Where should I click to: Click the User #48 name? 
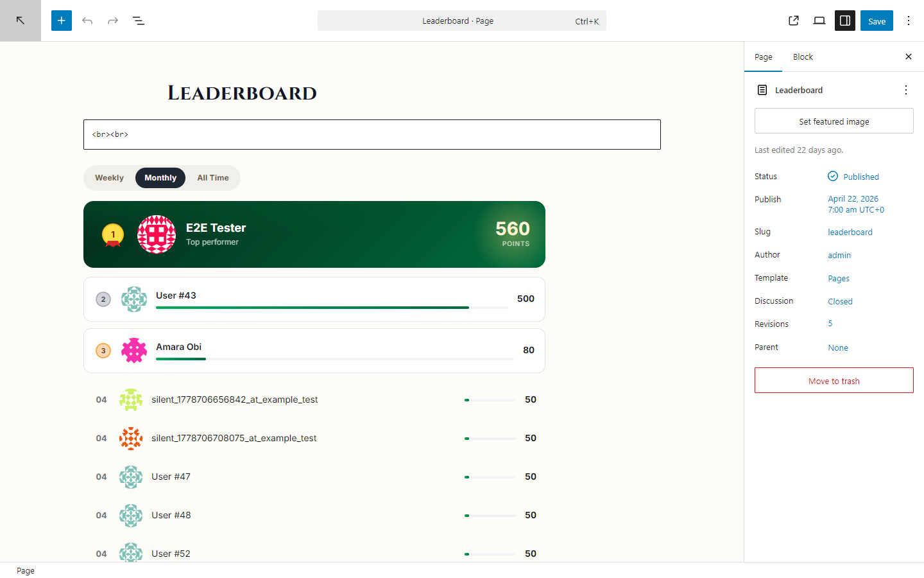pyautogui.click(x=171, y=515)
